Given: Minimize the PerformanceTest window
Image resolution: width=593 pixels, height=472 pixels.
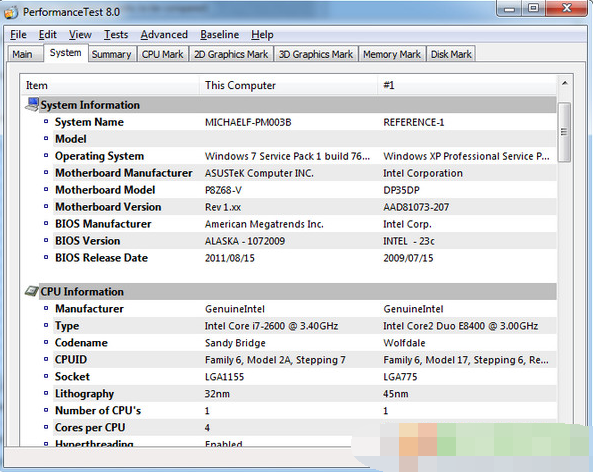Looking at the screenshot, I should coord(509,8).
